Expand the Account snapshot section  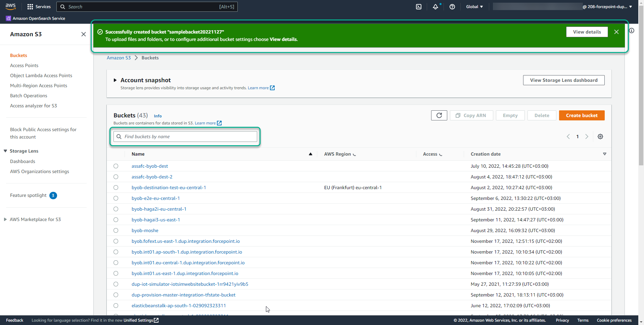tap(115, 80)
